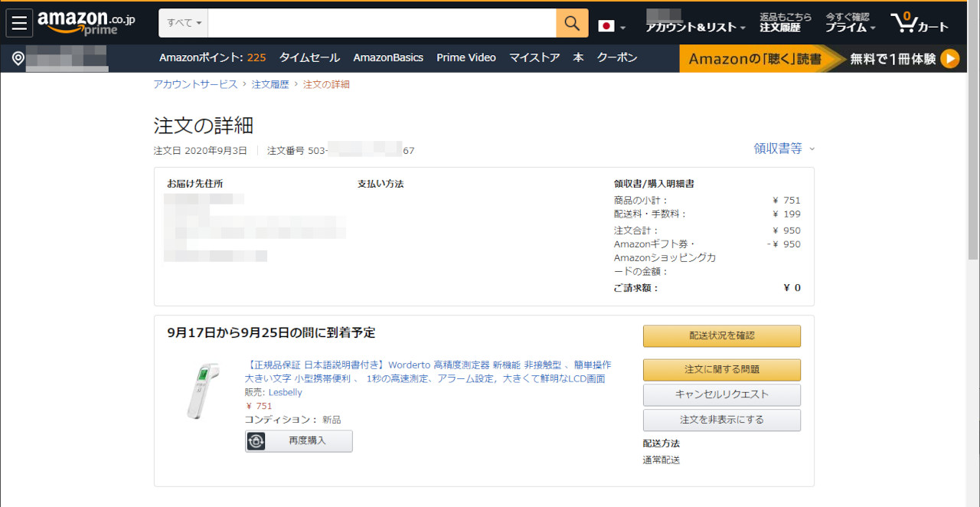
Task: Open the 本 nav item
Action: tap(578, 57)
